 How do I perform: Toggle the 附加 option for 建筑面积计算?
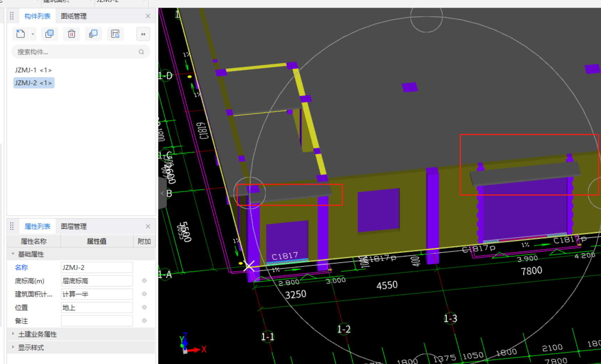pos(144,294)
